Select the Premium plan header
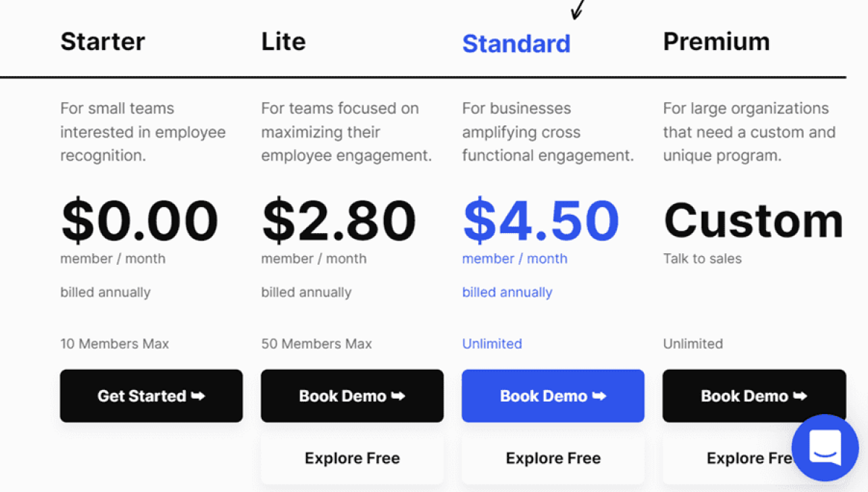This screenshot has width=868, height=492. 716,41
